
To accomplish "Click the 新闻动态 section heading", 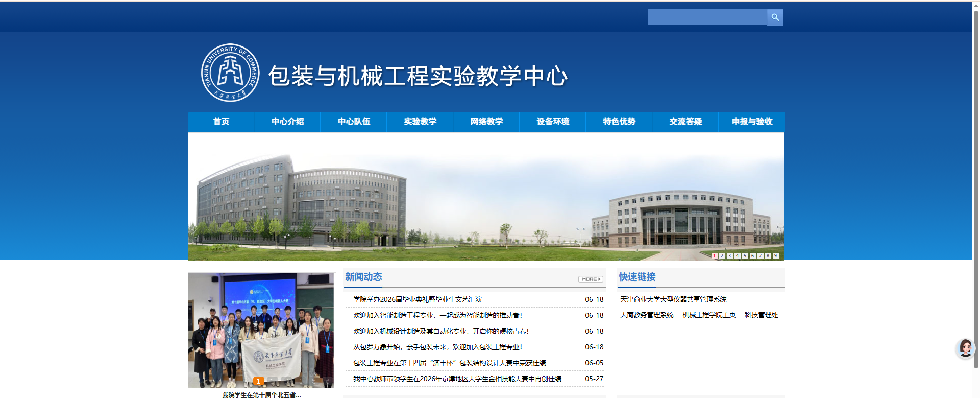I will (x=363, y=277).
